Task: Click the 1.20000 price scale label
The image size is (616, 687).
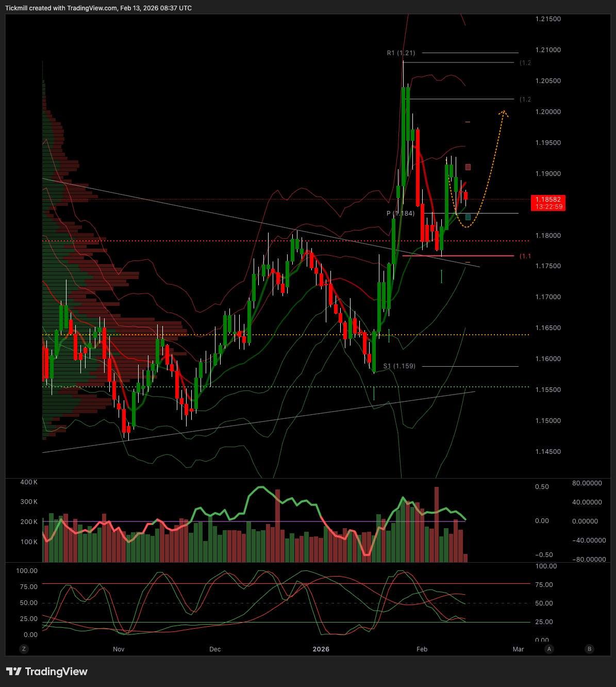Action: tap(548, 112)
